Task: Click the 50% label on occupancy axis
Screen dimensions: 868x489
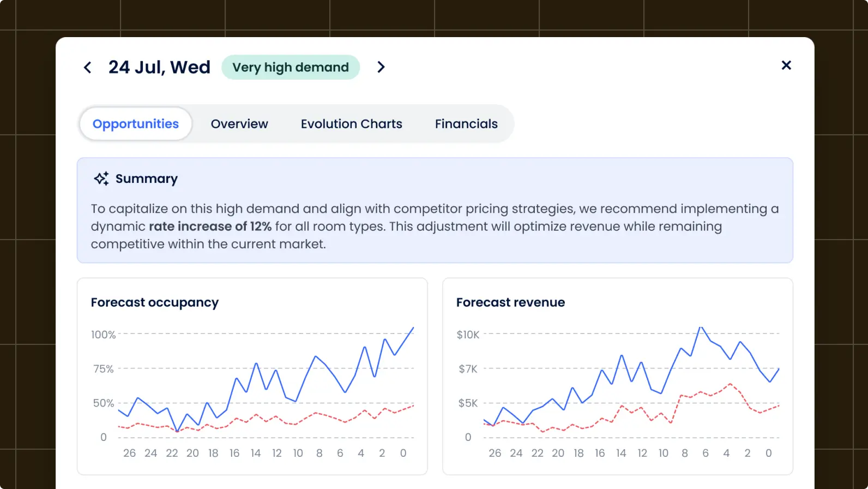Action: click(x=103, y=403)
